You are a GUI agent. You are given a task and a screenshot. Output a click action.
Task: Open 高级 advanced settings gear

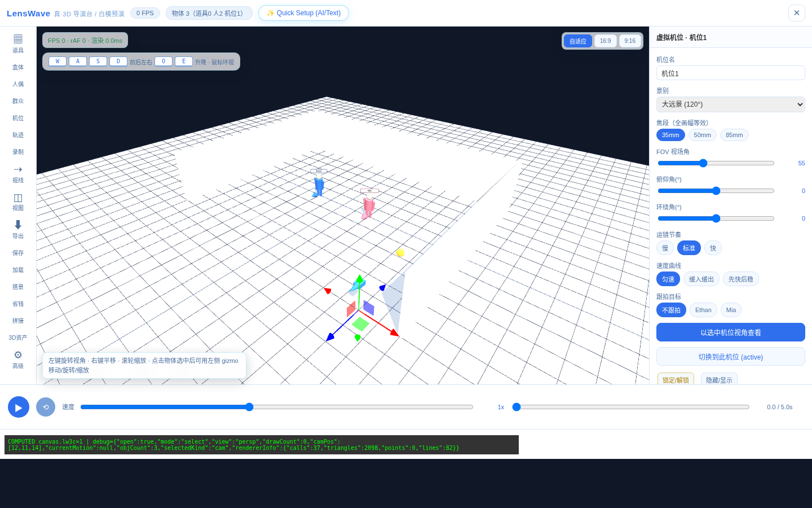click(x=18, y=360)
